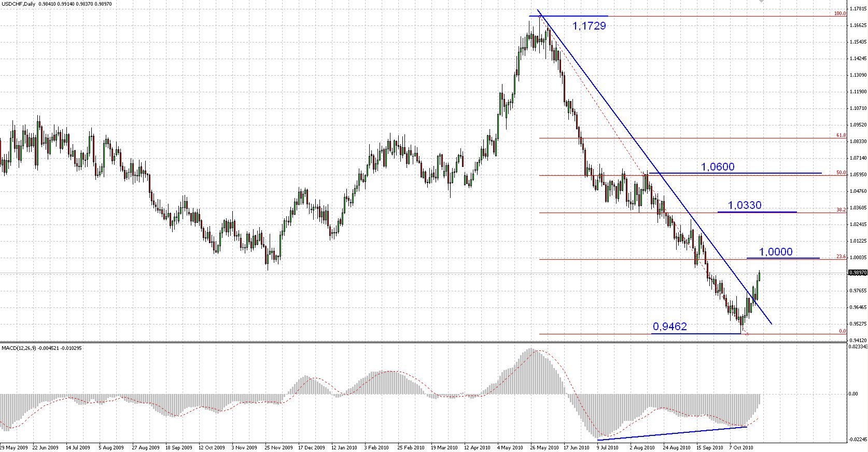Screen dimensions: 868x452
Task: Click the 1.09520 price axis value
Action: [x=858, y=124]
